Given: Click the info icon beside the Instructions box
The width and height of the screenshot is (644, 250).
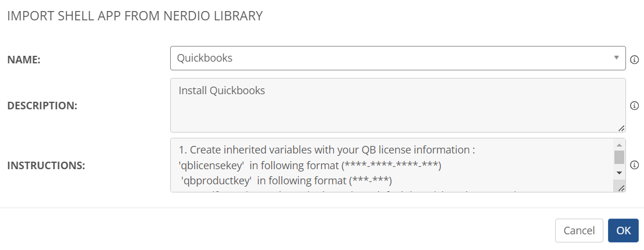Looking at the screenshot, I should [635, 165].
